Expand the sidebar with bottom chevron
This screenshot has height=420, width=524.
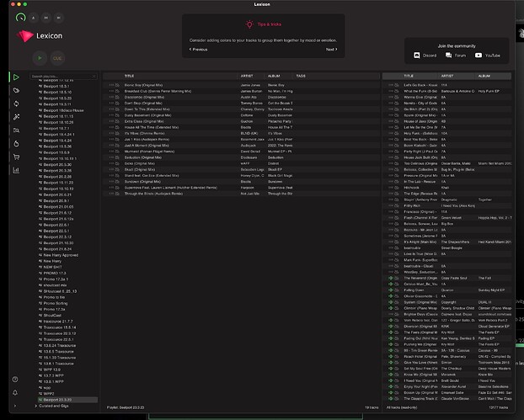click(x=15, y=406)
